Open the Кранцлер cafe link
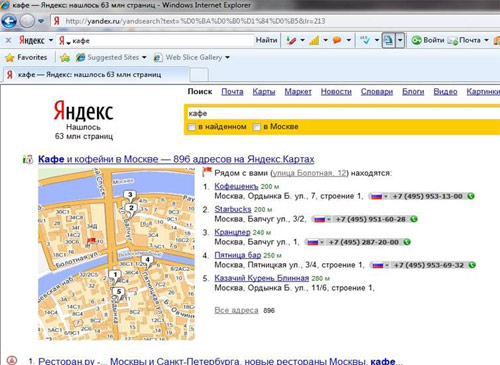Screen dimensions: 500x365 point(232,232)
